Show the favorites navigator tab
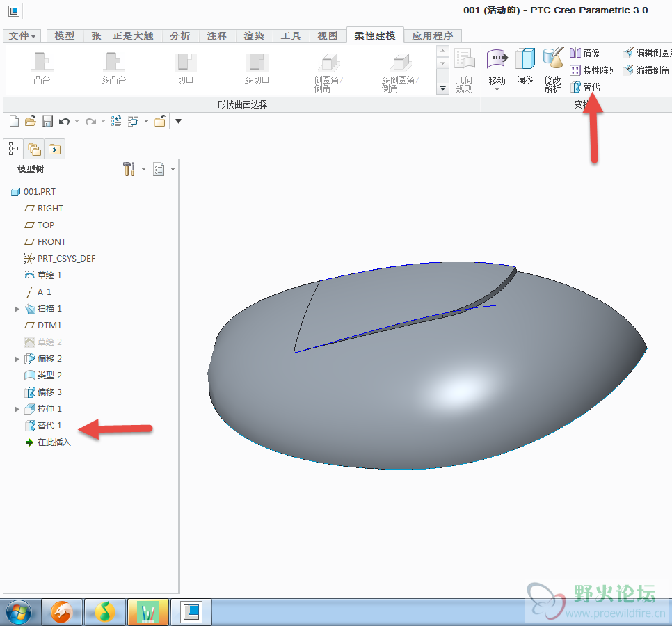This screenshot has width=672, height=626. (54, 149)
